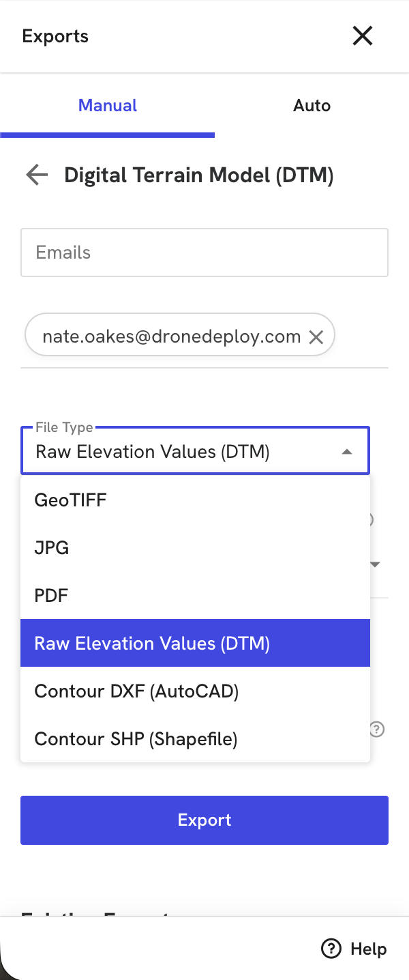Select highlighted Raw Elevation Values (DTM) list option
This screenshot has height=980, width=409.
coord(152,644)
